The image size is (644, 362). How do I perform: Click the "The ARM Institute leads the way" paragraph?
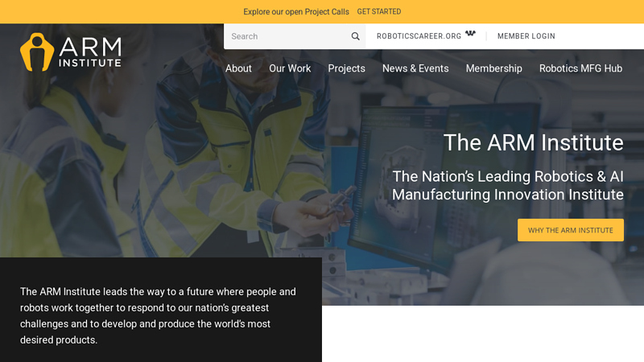[x=158, y=315]
